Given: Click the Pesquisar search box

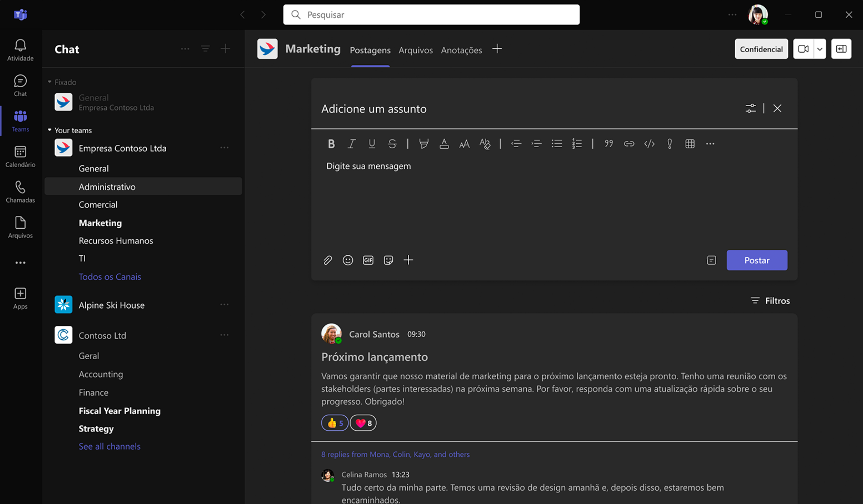Looking at the screenshot, I should (x=431, y=15).
